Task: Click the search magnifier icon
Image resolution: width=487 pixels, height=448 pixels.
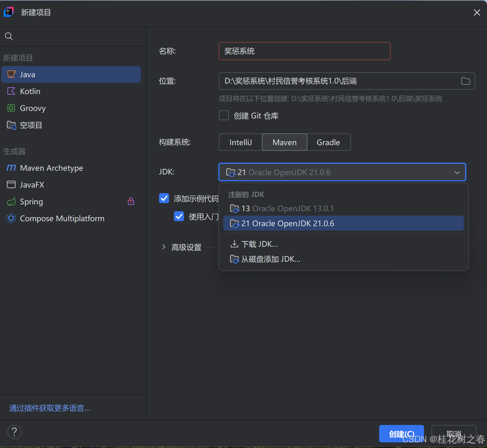Action: coord(9,36)
